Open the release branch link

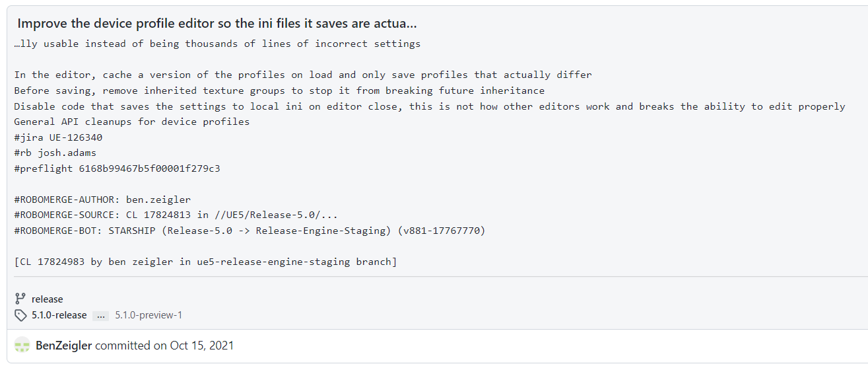click(48, 299)
